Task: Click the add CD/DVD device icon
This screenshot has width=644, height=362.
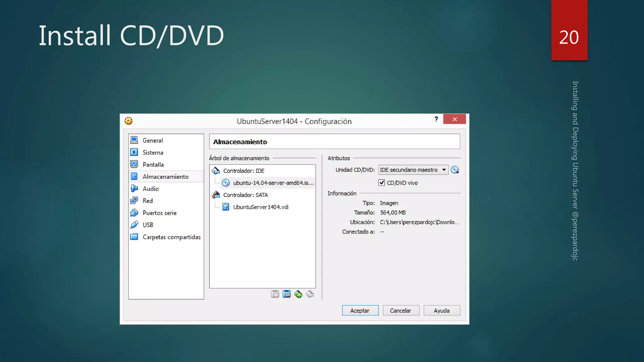Action: [x=275, y=294]
